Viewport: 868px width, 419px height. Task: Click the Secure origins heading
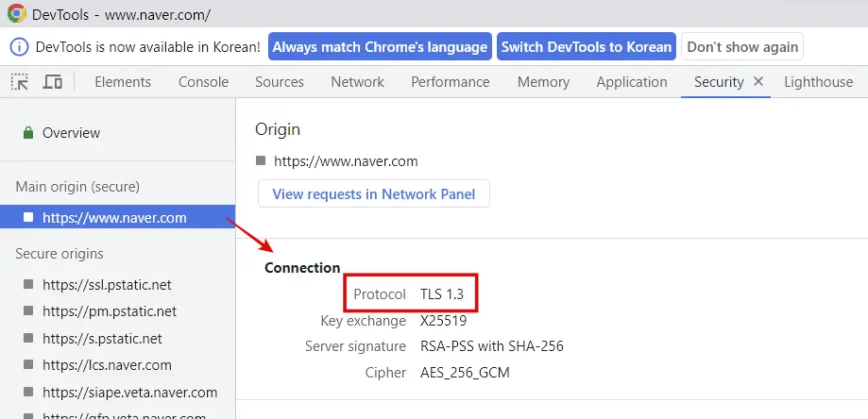(x=60, y=254)
